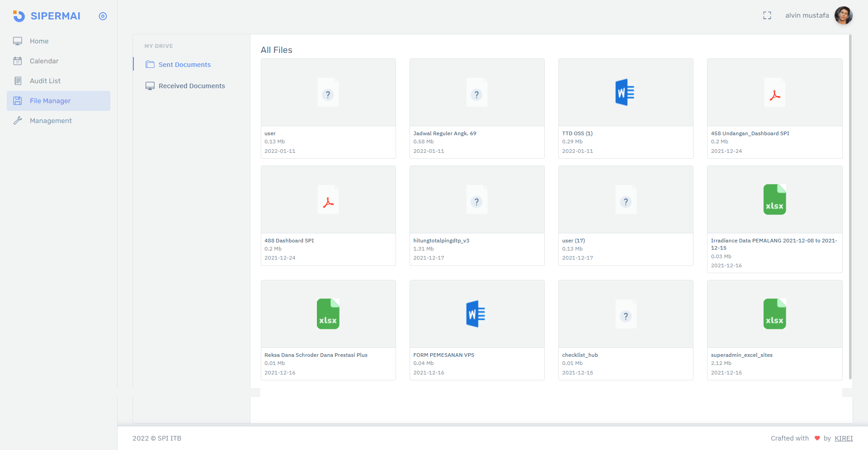Click the Management wrench icon
868x450 pixels.
18,121
